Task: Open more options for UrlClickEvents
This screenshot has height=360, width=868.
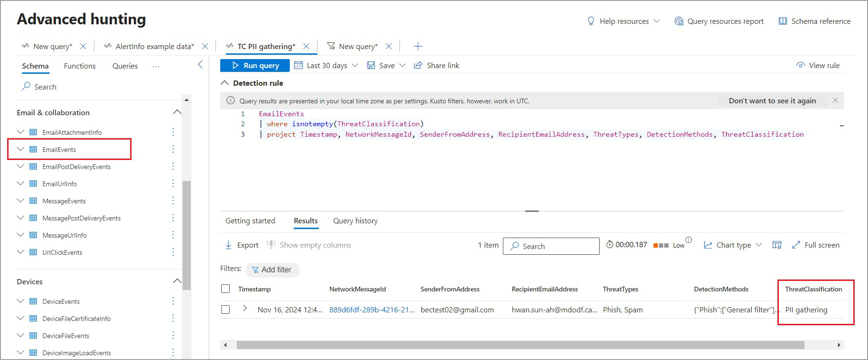Action: [173, 252]
